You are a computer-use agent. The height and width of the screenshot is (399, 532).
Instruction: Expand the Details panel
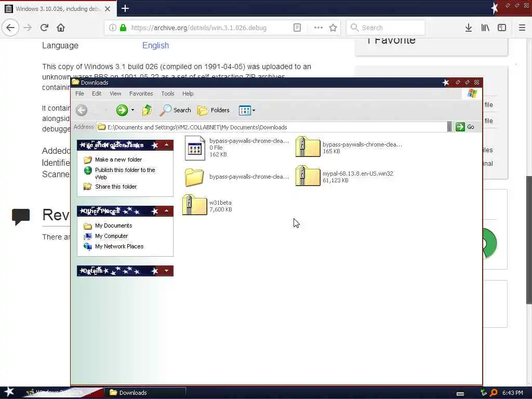[167, 271]
